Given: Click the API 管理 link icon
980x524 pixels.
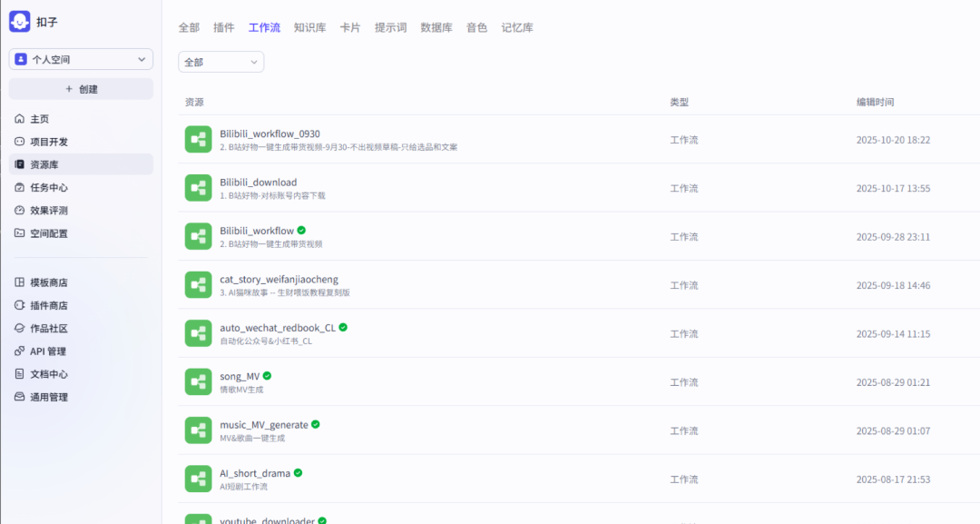Looking at the screenshot, I should point(19,351).
